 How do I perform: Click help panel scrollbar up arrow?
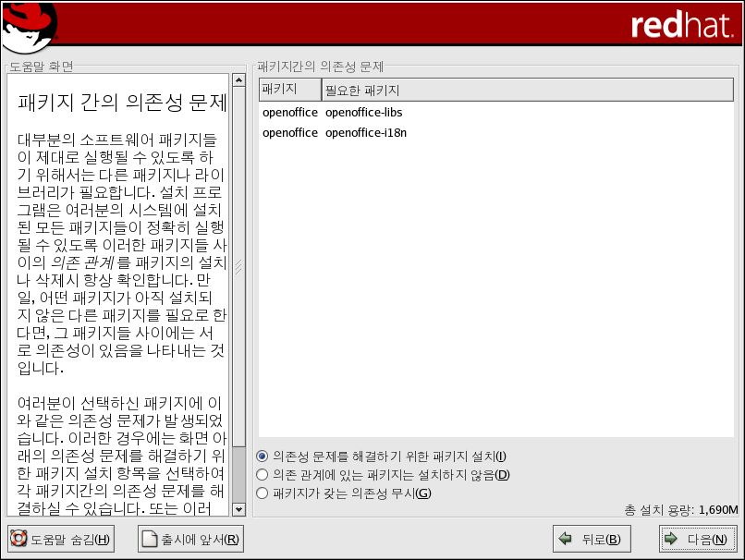click(x=238, y=80)
